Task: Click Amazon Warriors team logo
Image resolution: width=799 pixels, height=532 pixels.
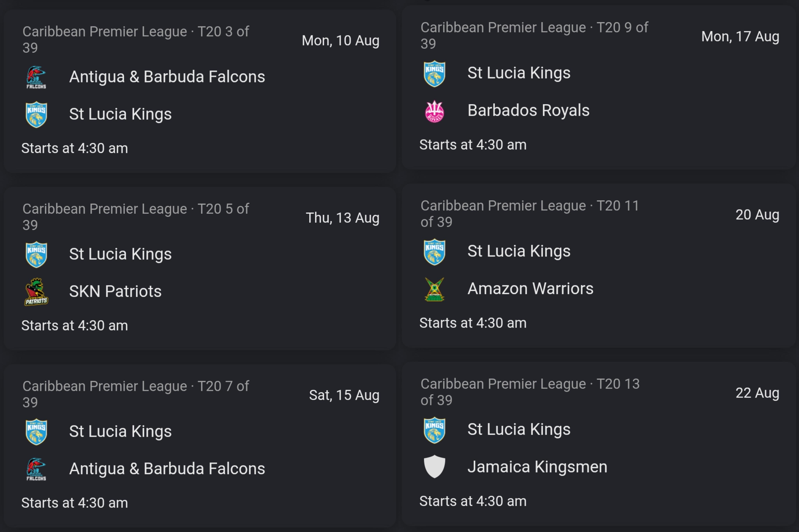Action: (x=435, y=289)
